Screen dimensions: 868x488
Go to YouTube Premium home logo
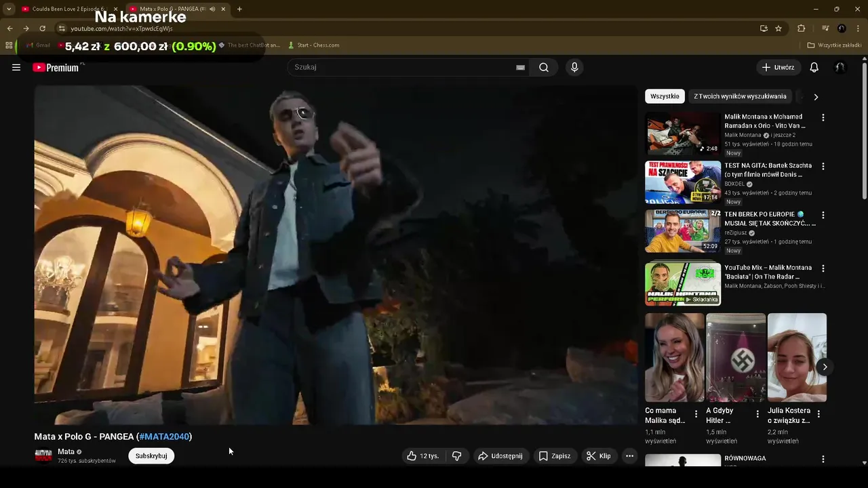[56, 67]
